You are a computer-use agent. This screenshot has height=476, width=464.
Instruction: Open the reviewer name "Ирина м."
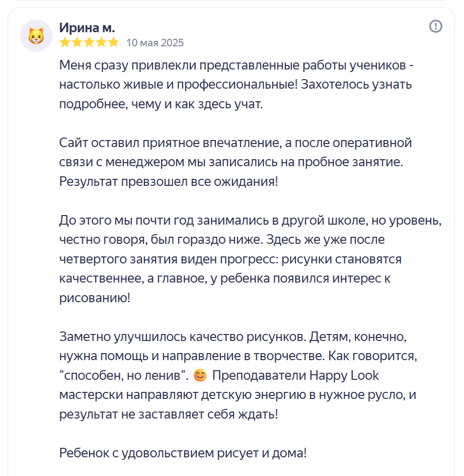tap(87, 27)
